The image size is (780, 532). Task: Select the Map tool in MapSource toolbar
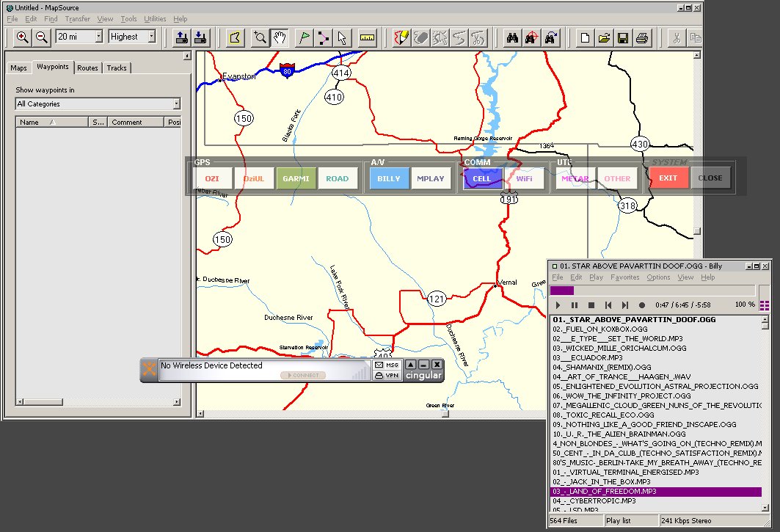coord(236,37)
